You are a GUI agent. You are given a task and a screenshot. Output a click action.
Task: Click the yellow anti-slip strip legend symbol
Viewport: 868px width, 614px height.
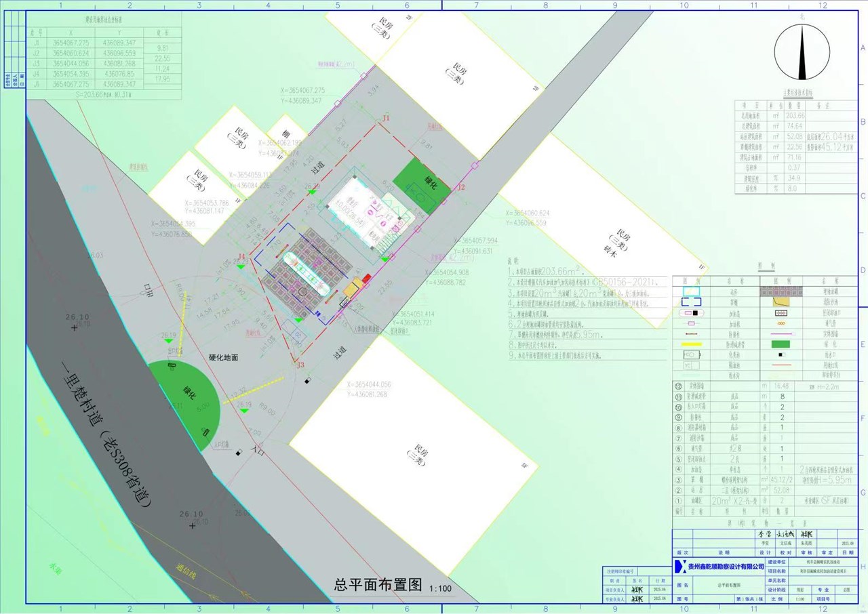coord(690,344)
